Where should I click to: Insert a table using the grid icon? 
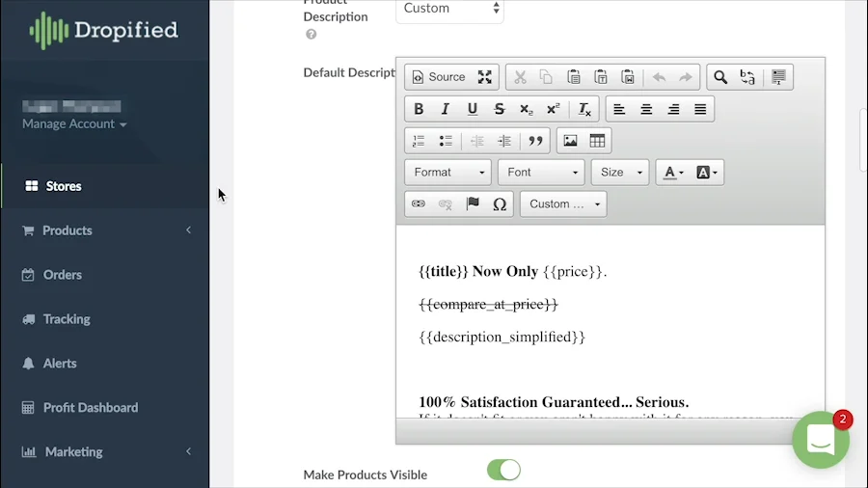click(x=597, y=141)
